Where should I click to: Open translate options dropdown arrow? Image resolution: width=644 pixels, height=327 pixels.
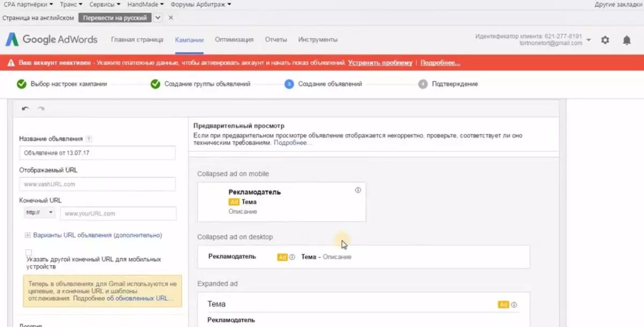pyautogui.click(x=158, y=18)
